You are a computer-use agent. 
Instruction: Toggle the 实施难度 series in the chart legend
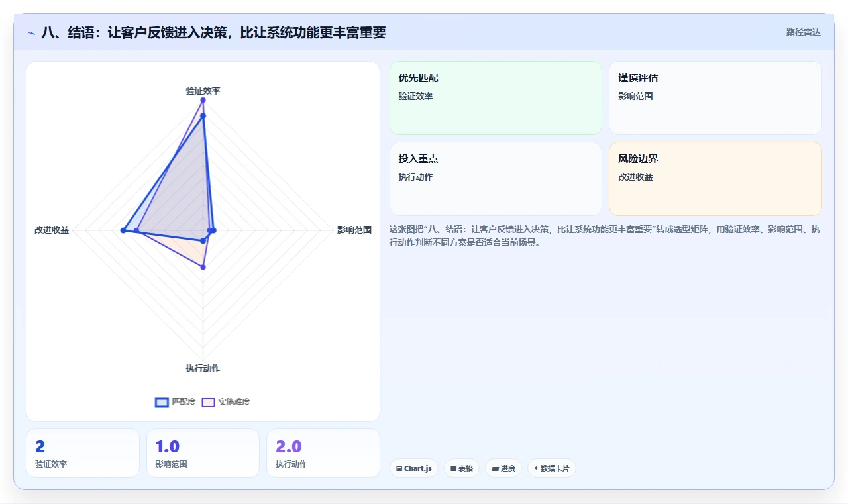(x=226, y=402)
